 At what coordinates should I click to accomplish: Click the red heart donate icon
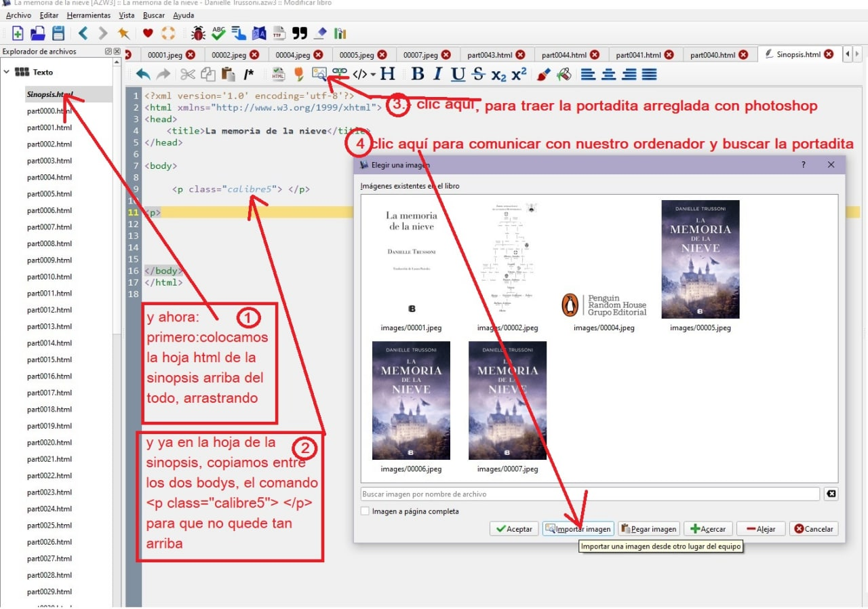(148, 33)
